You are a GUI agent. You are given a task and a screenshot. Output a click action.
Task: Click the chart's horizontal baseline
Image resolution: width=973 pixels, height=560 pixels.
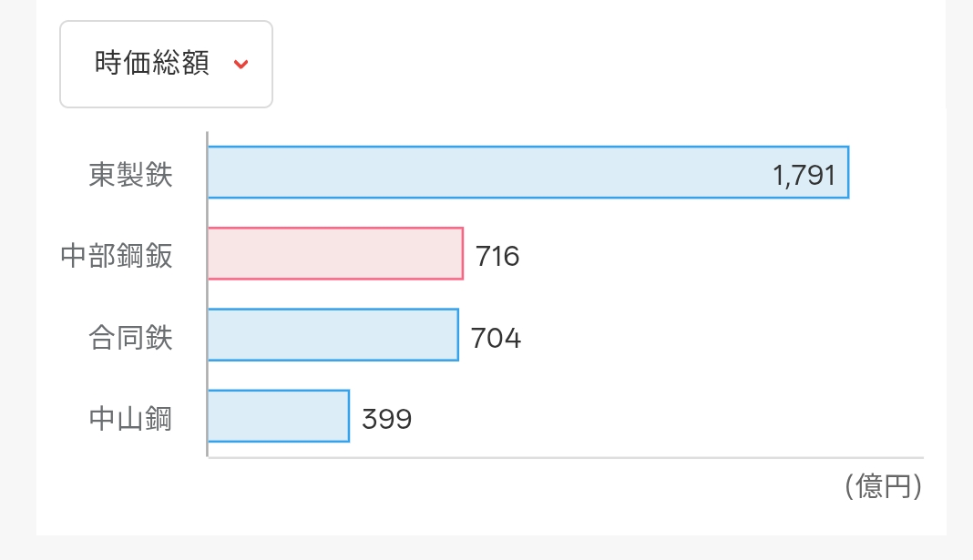coord(565,457)
